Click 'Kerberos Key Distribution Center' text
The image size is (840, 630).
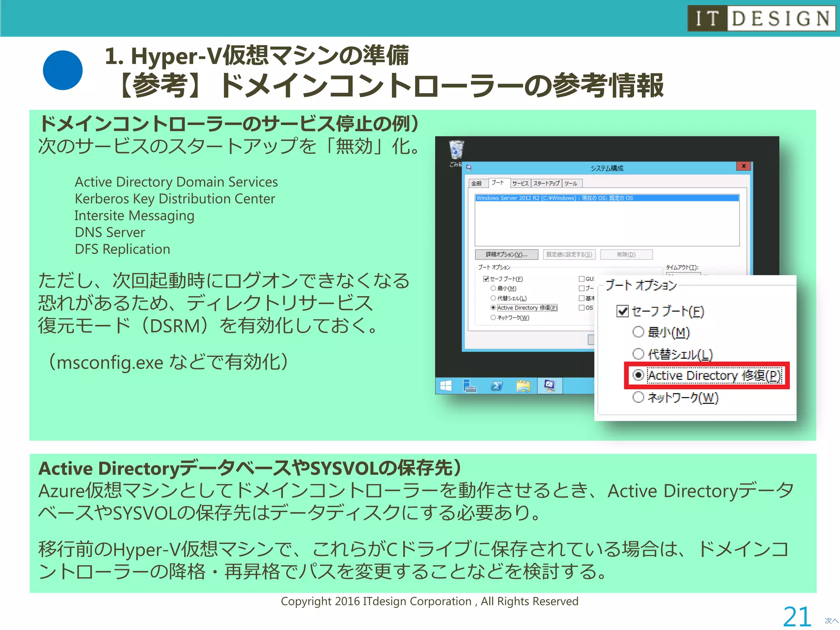[175, 199]
